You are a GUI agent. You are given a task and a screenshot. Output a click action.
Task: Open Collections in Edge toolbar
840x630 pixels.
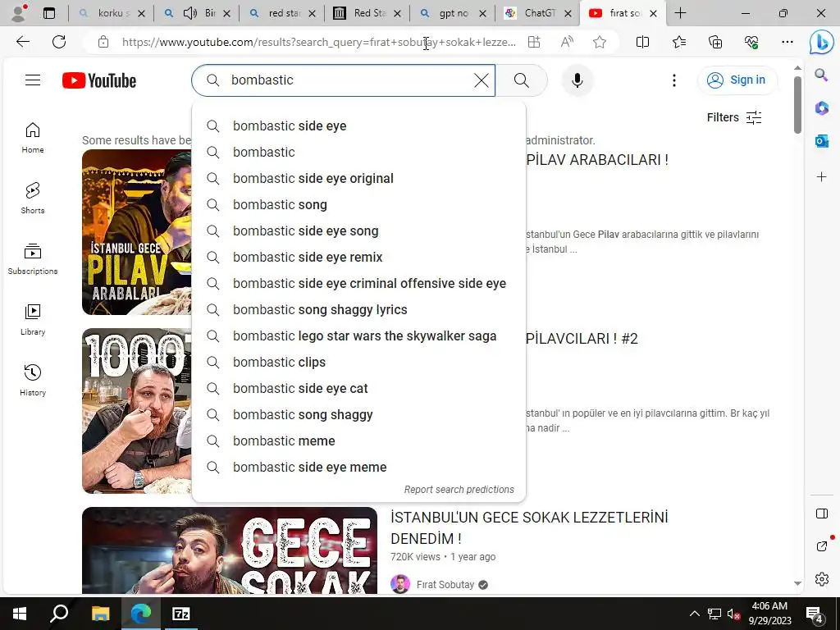click(x=715, y=42)
